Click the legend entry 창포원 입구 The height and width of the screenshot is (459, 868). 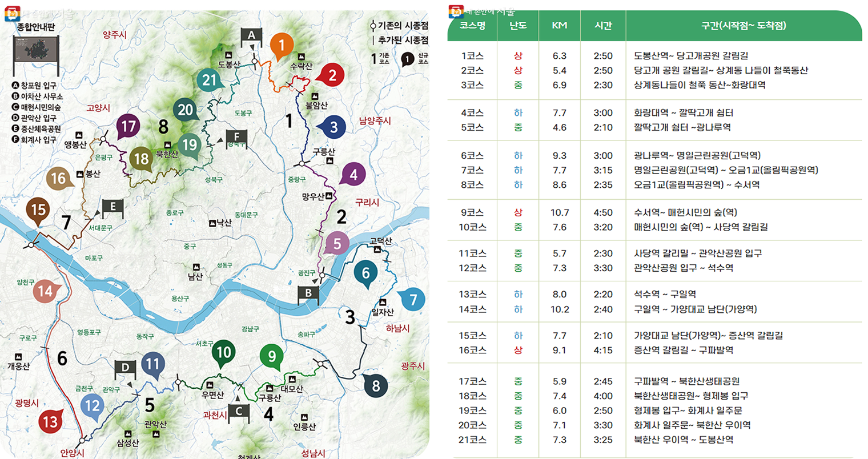(x=38, y=86)
